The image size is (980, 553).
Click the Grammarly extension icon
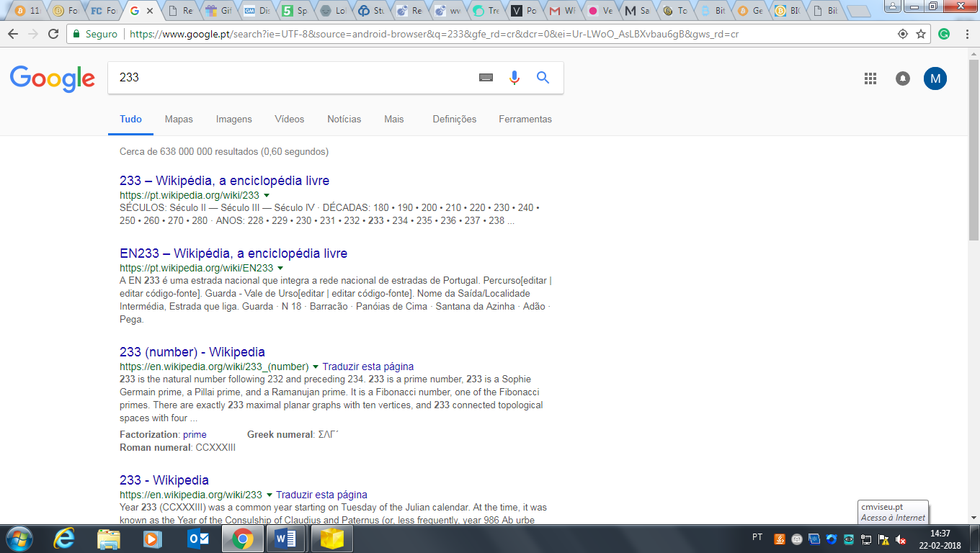click(x=944, y=34)
